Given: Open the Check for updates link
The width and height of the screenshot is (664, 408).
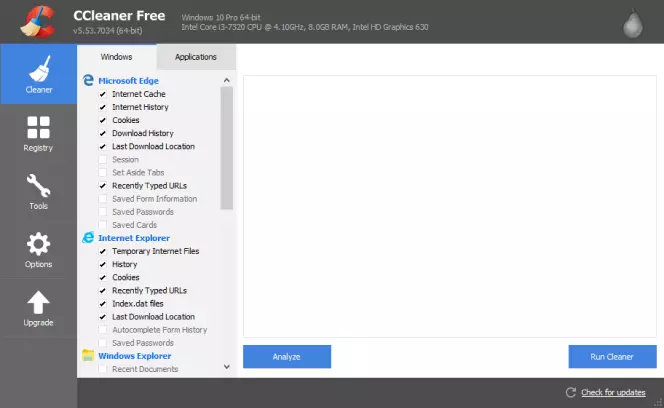Looking at the screenshot, I should (x=613, y=392).
